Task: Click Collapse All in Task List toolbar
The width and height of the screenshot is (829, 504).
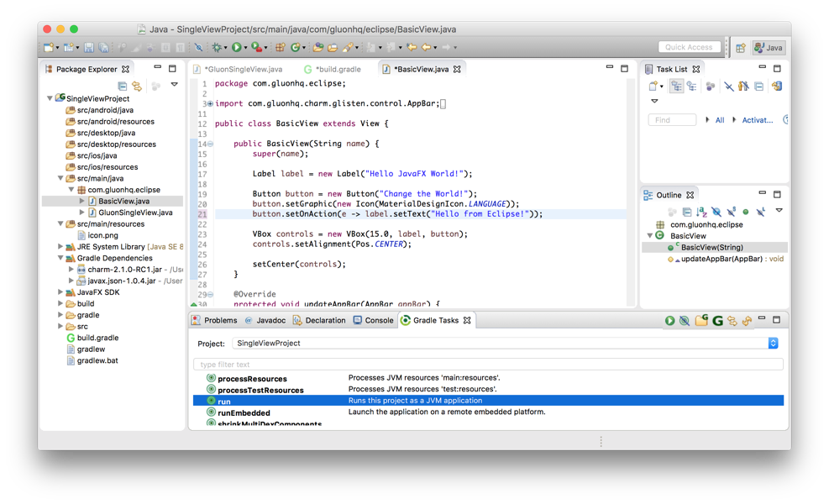Action: click(x=758, y=87)
